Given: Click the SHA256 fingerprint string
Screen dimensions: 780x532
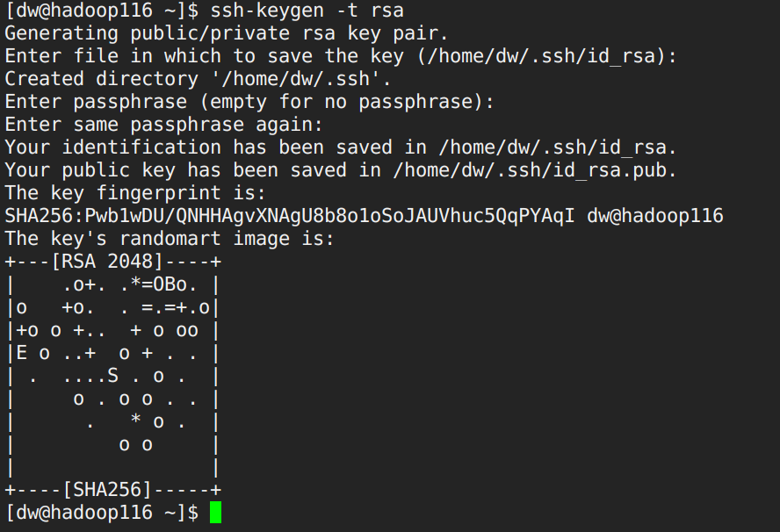Looking at the screenshot, I should click(290, 216).
